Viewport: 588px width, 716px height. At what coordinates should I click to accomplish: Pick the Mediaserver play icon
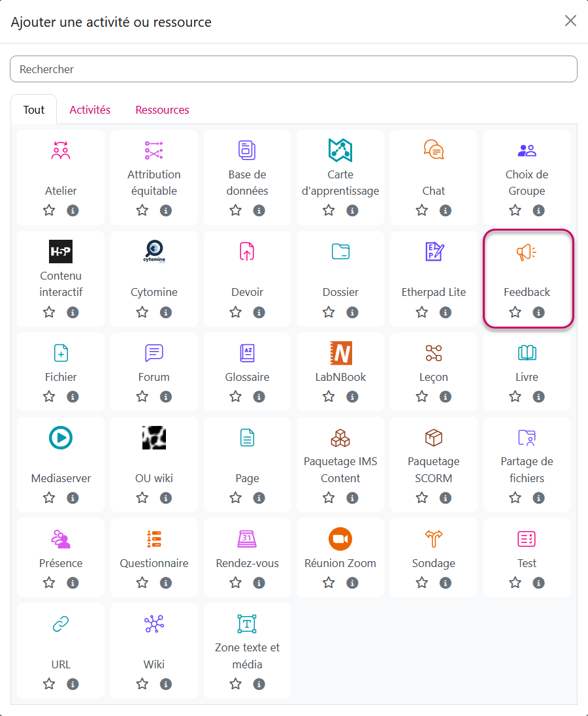point(61,437)
